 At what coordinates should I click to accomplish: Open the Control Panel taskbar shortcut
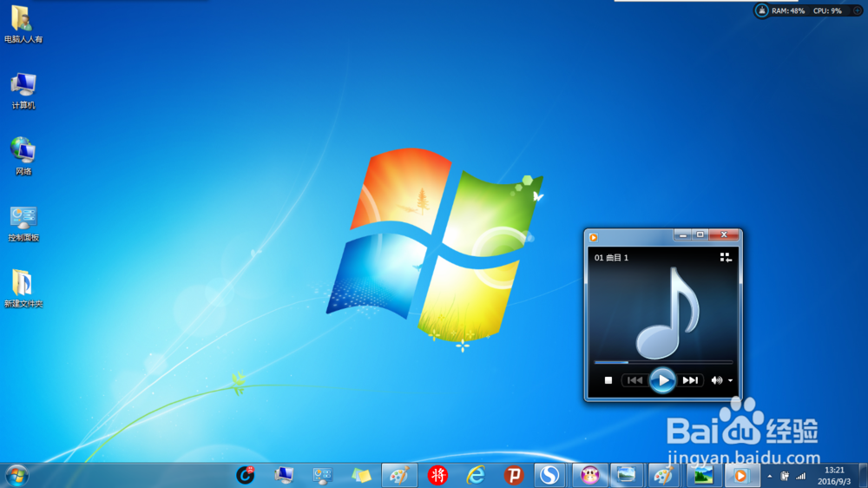[322, 475]
